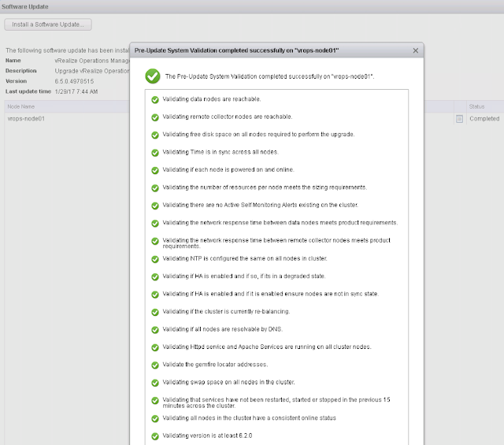The width and height of the screenshot is (504, 445).
Task: Click checkmark for services not restarted validation
Action: coord(155,401)
